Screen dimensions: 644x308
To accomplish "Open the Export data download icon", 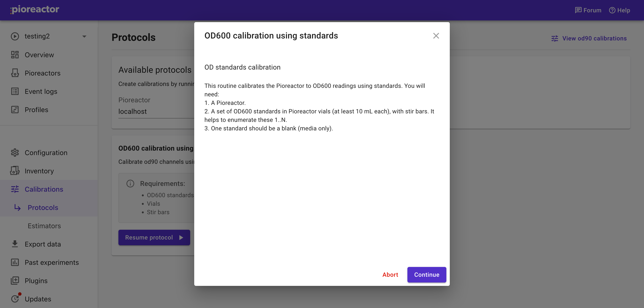I will coord(15,244).
